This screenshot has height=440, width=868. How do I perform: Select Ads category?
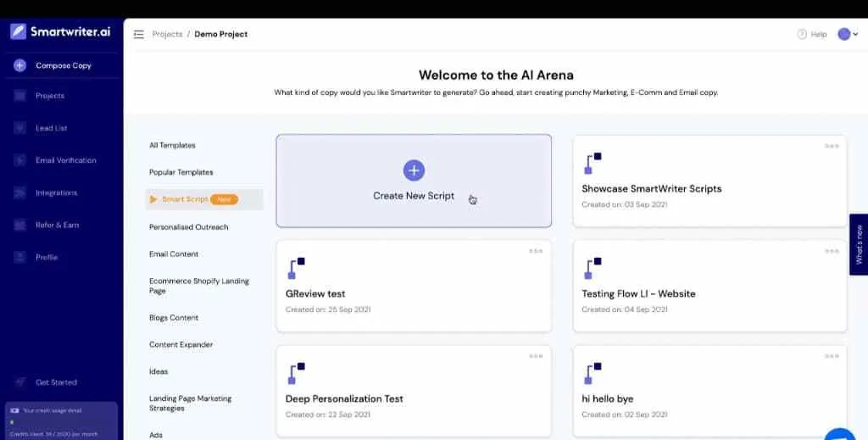[x=156, y=435]
